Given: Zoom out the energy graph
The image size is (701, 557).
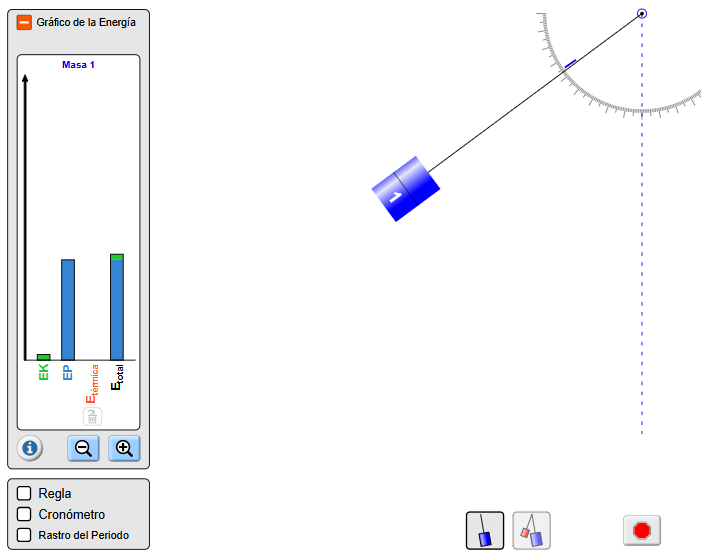Looking at the screenshot, I should [83, 448].
